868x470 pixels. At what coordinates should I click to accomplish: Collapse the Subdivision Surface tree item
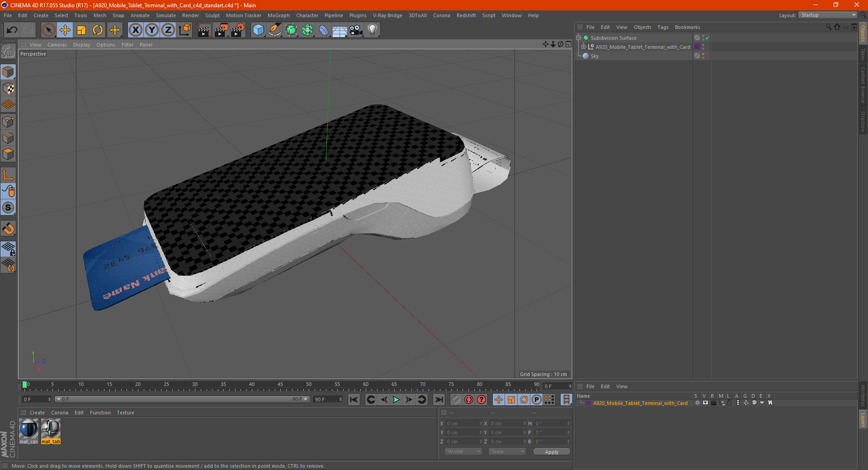(x=579, y=38)
